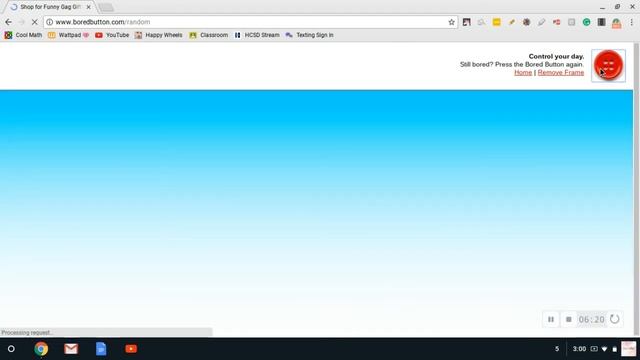Screen dimensions: 640x360
Task: Minimize the Chrome window
Action: coord(602,7)
